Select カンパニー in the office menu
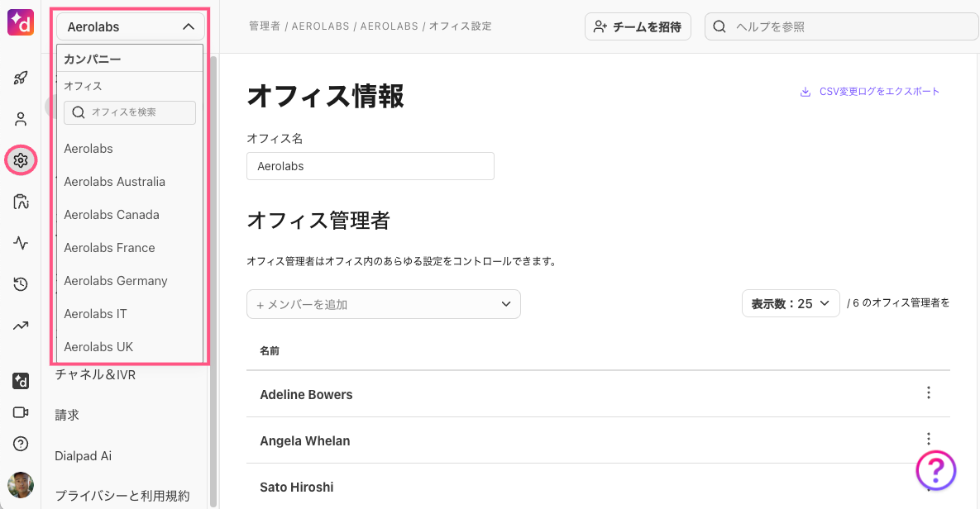This screenshot has width=980, height=509. [93, 59]
